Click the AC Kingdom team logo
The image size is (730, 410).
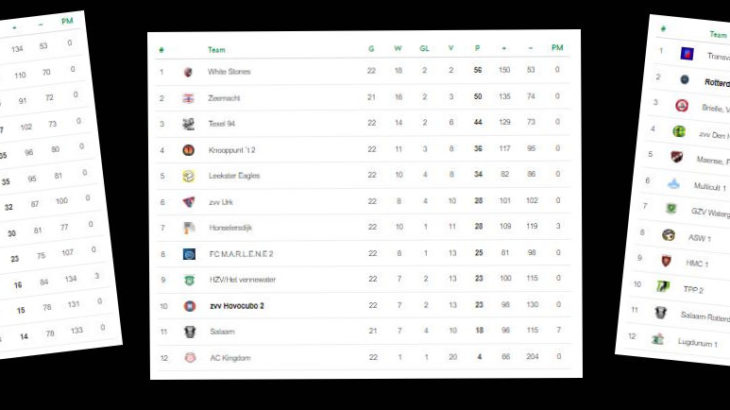tap(190, 358)
